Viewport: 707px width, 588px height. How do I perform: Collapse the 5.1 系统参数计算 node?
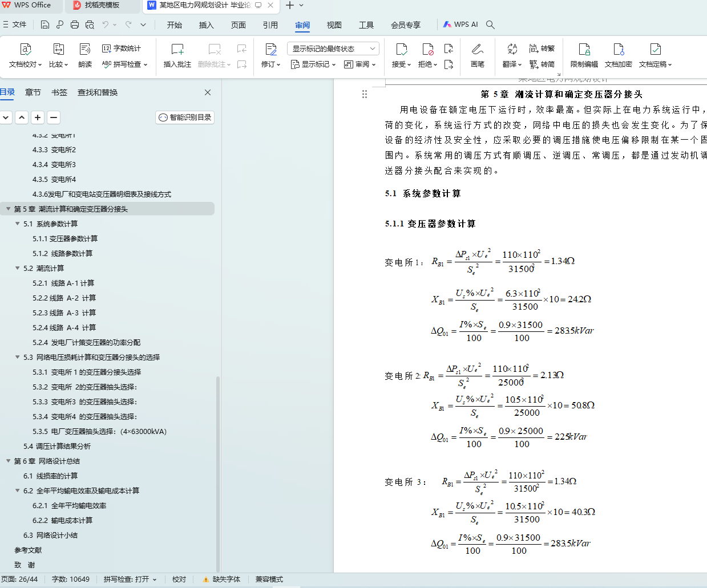coord(18,224)
